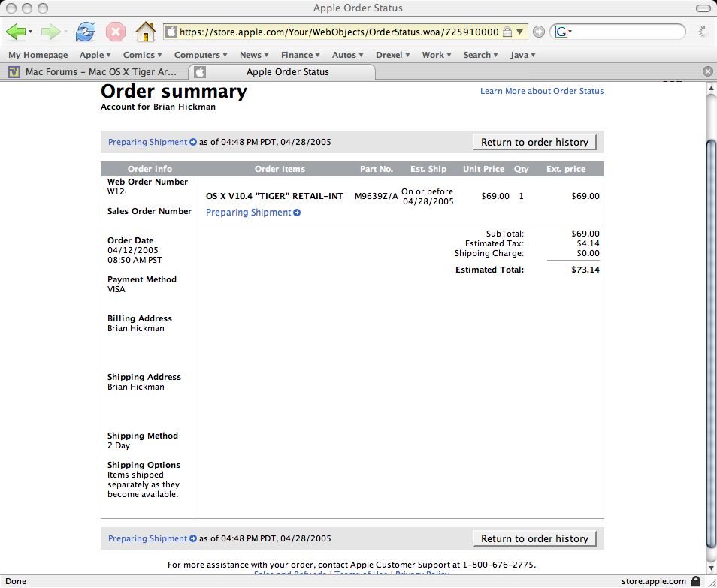The image size is (717, 588).
Task: Go to the Home page icon
Action: pyautogui.click(x=146, y=32)
